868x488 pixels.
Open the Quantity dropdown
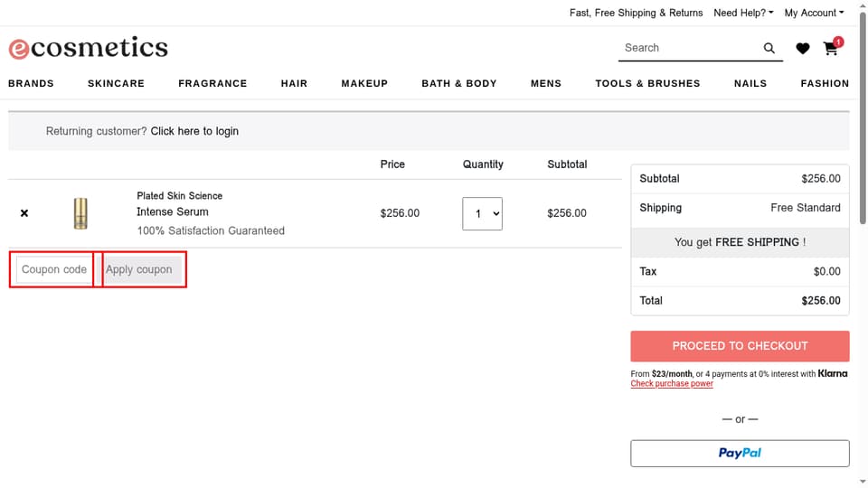482,213
